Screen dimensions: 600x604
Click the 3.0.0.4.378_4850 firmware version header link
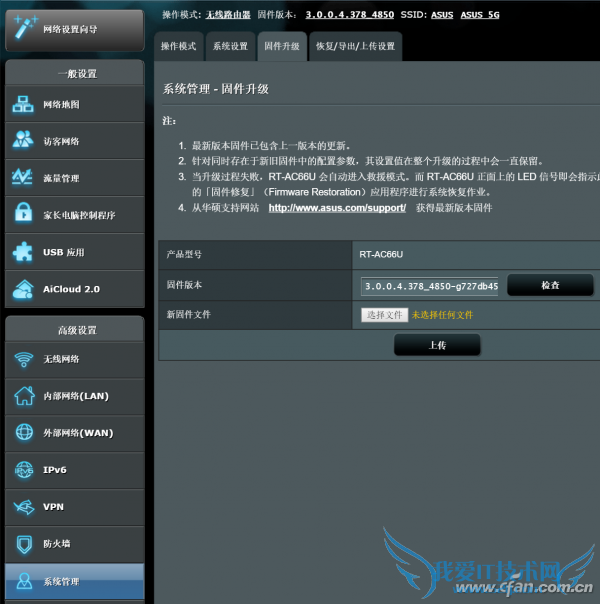click(x=350, y=15)
